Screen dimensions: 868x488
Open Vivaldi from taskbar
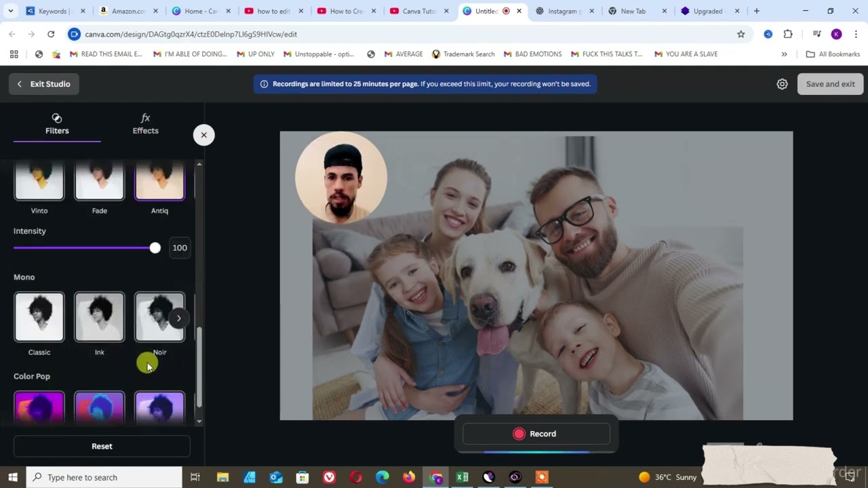tap(329, 477)
